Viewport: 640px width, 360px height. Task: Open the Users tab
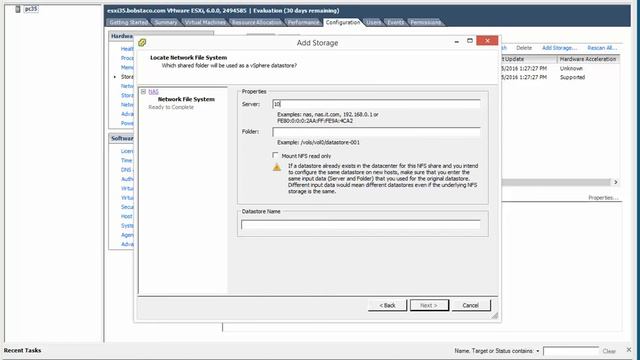coord(373,22)
